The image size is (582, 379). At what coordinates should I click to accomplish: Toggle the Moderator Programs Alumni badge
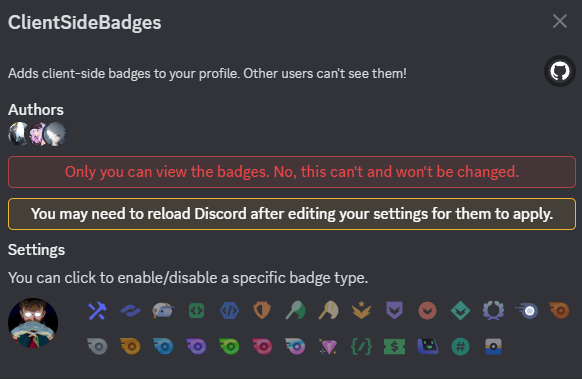point(163,311)
